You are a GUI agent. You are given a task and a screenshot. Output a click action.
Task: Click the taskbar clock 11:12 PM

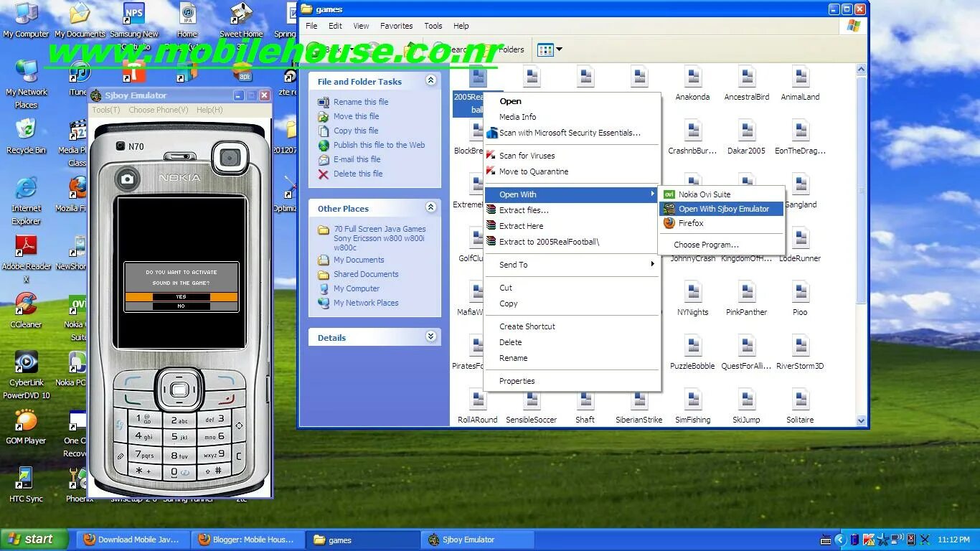click(x=953, y=540)
